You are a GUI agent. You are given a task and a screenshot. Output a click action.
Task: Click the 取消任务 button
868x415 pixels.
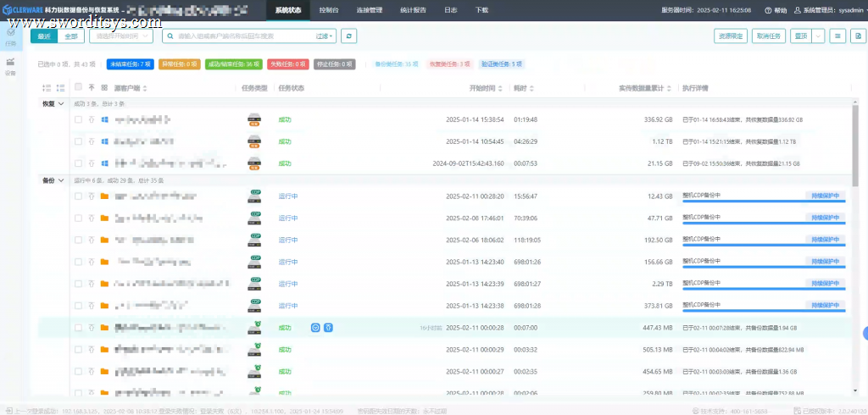click(x=769, y=36)
